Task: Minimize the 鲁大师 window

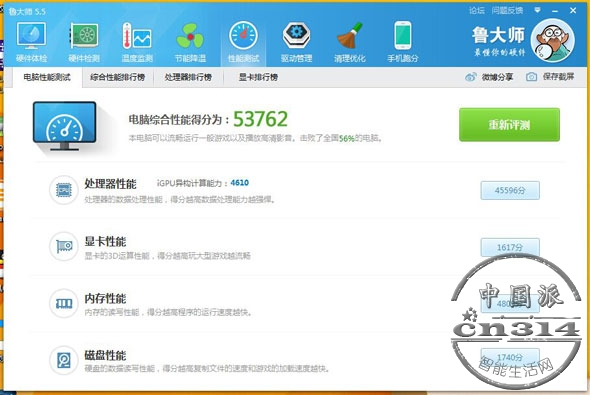Action: (x=555, y=11)
